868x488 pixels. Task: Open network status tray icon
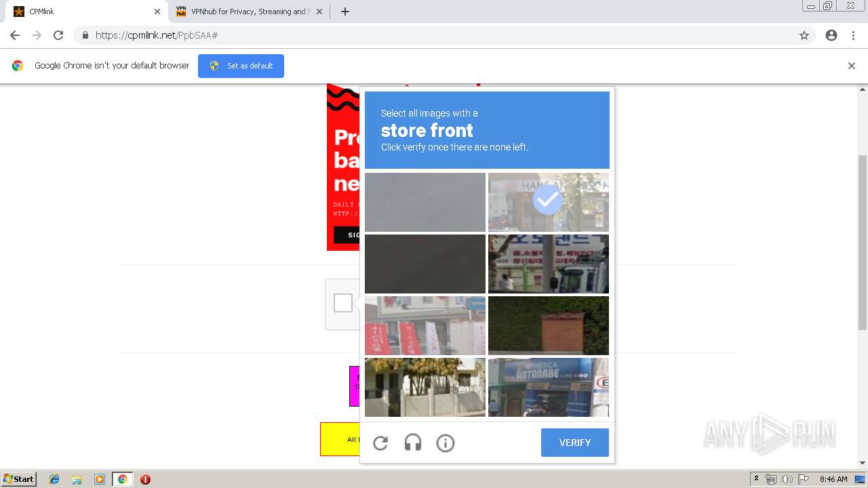click(771, 479)
